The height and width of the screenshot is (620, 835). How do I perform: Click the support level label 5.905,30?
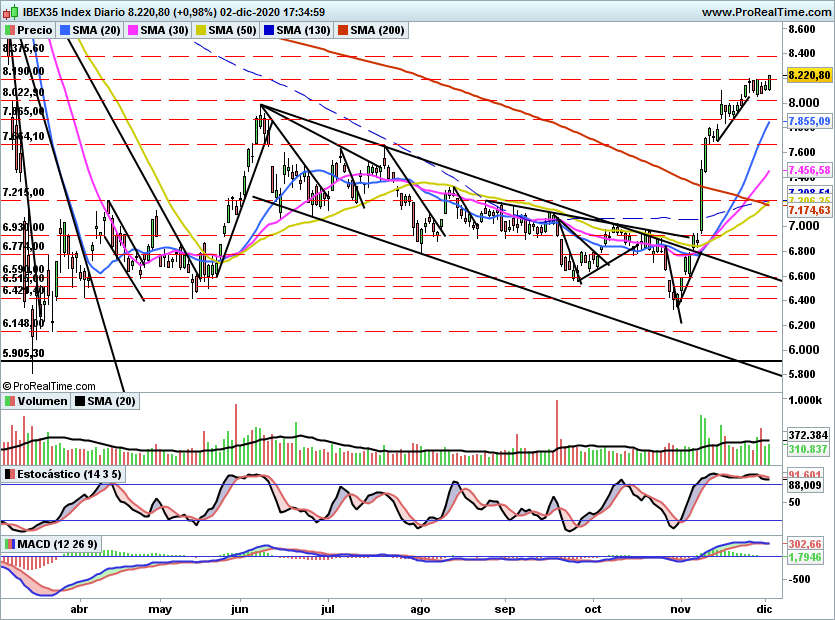[23, 353]
